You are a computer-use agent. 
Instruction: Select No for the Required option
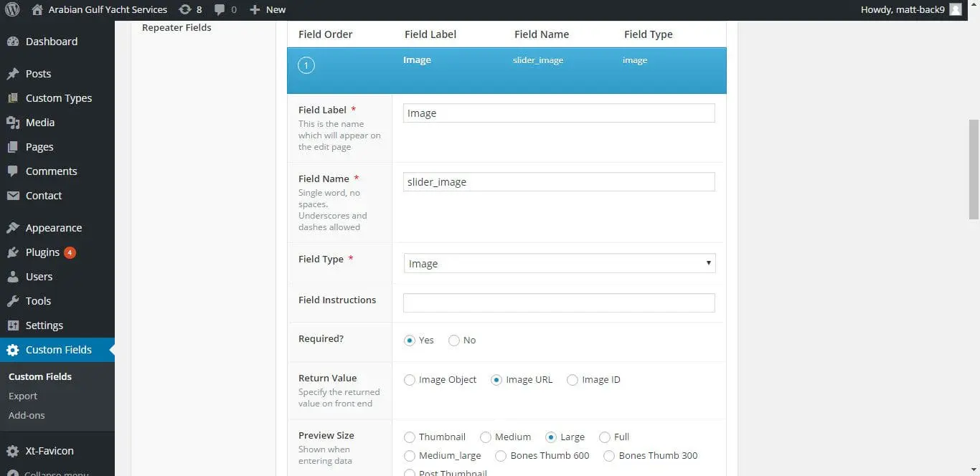tap(454, 340)
